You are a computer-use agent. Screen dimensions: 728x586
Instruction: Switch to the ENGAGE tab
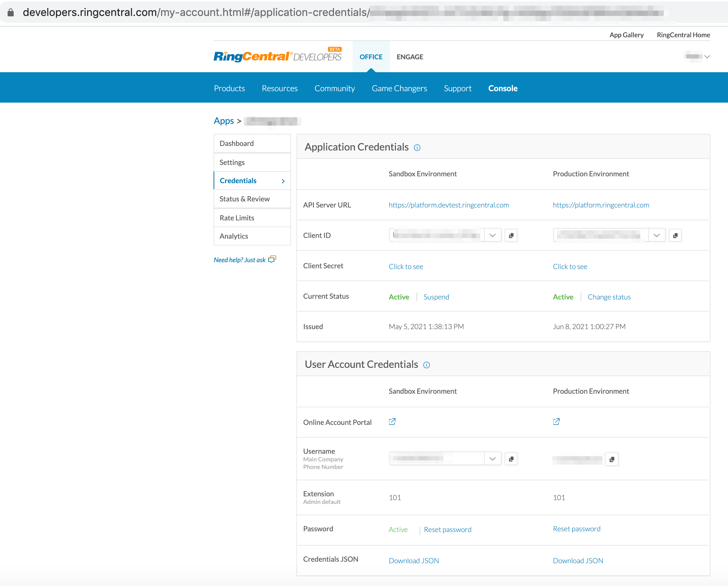click(410, 57)
